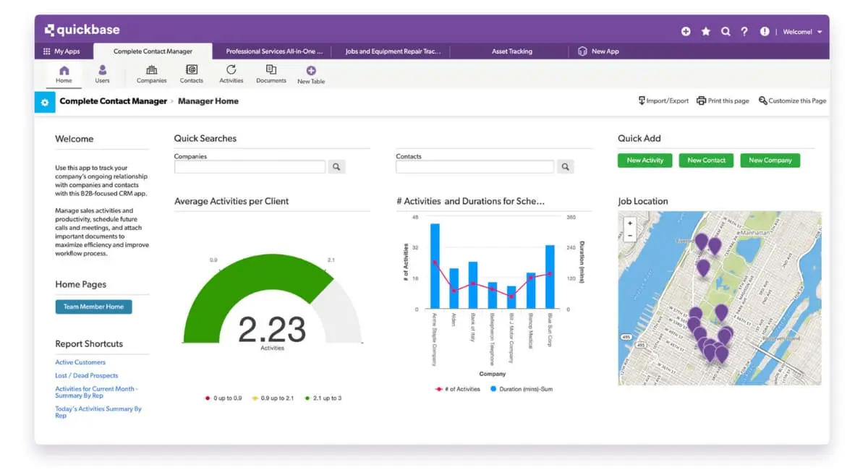Click the New Contact button

point(707,161)
